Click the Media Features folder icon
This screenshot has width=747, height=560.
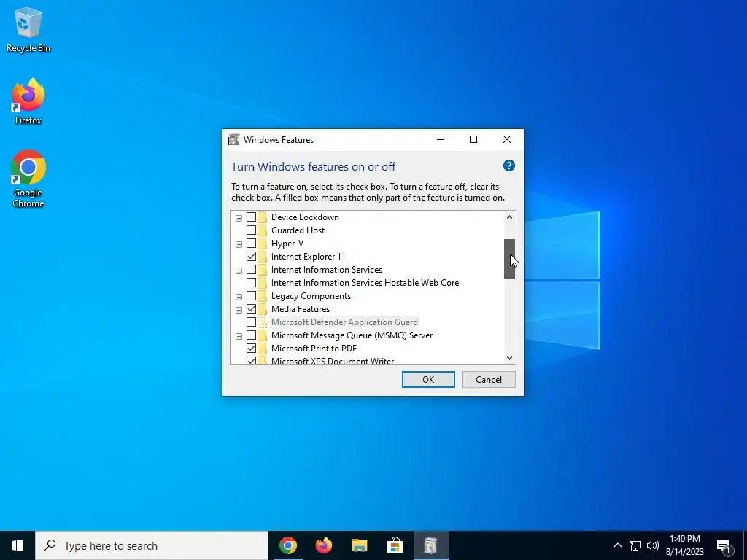tap(262, 309)
